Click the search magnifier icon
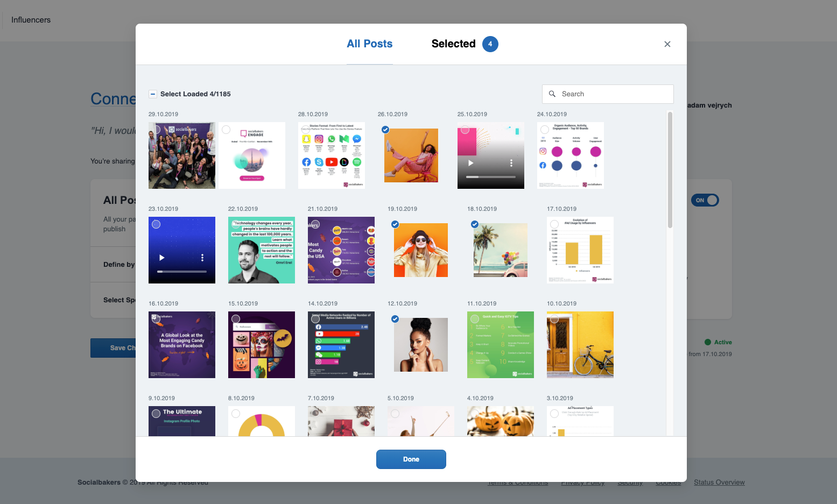This screenshot has width=837, height=504. click(552, 94)
